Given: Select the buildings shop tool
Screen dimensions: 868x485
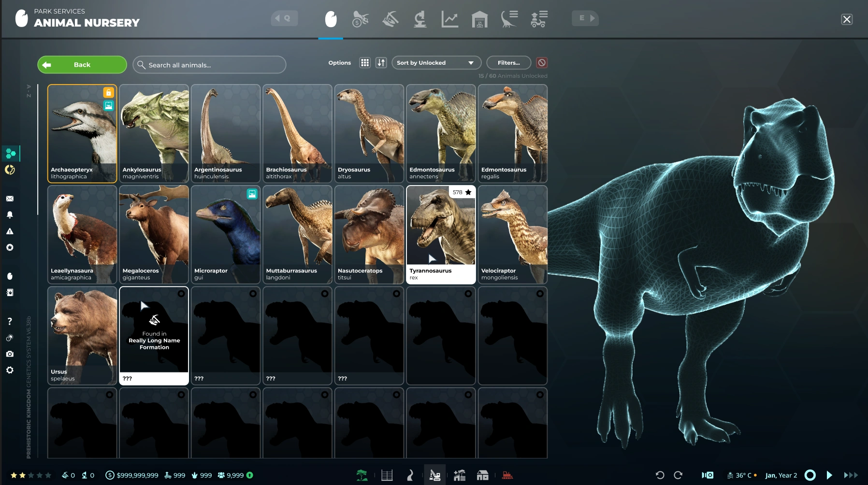Looking at the screenshot, I should click(483, 475).
